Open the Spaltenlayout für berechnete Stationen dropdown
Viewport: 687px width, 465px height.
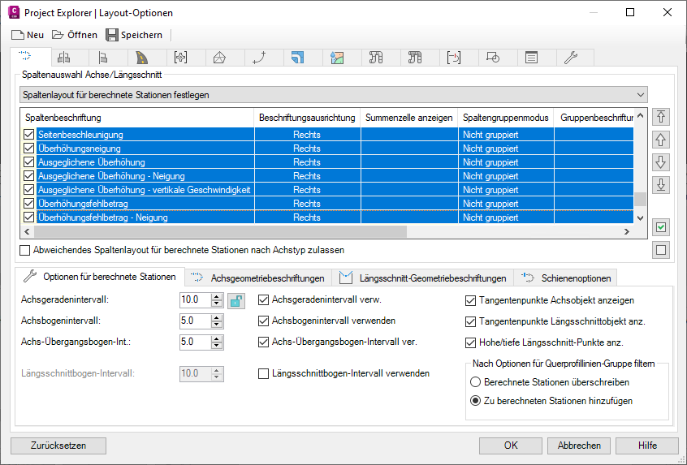coord(640,94)
